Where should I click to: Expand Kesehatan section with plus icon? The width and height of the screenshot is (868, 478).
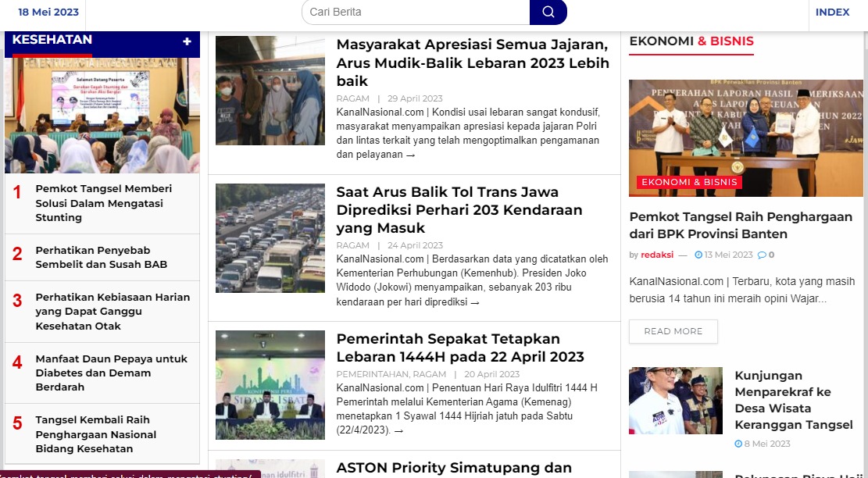click(187, 41)
